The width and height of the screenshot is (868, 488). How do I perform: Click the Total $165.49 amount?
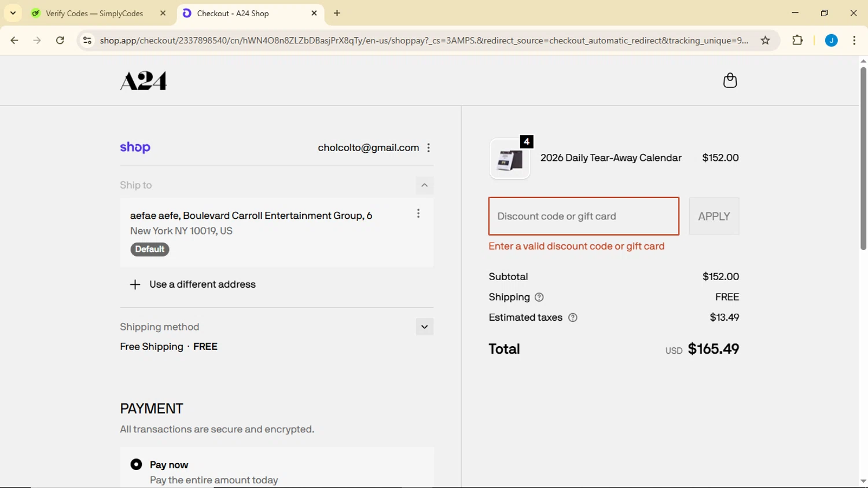coord(713,349)
